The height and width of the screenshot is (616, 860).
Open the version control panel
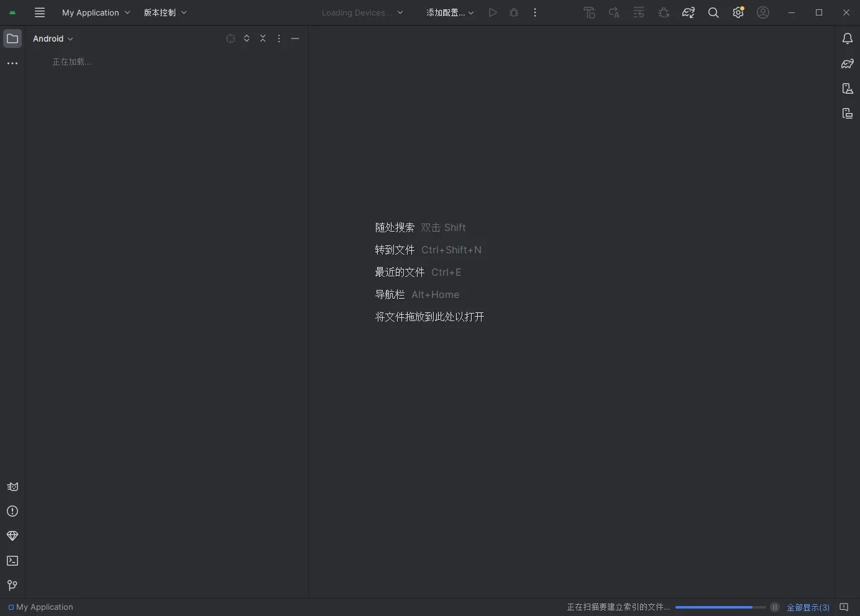[x=12, y=586]
